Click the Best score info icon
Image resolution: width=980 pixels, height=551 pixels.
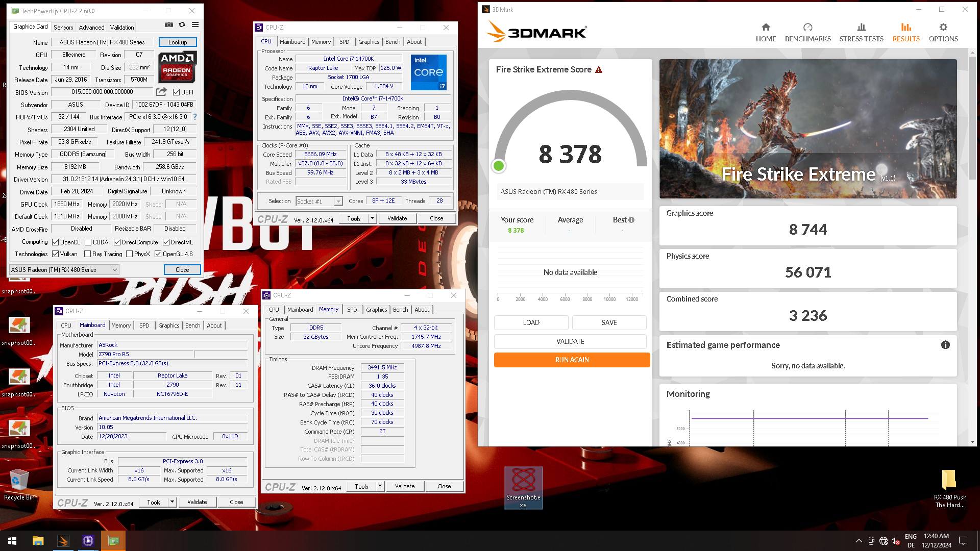(x=631, y=220)
